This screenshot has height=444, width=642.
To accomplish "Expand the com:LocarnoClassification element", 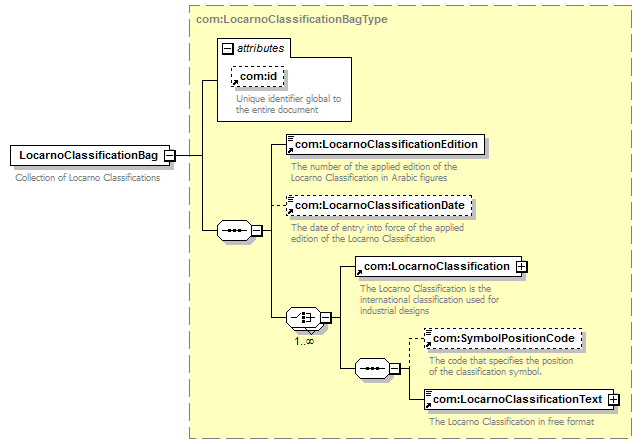I will tap(521, 266).
